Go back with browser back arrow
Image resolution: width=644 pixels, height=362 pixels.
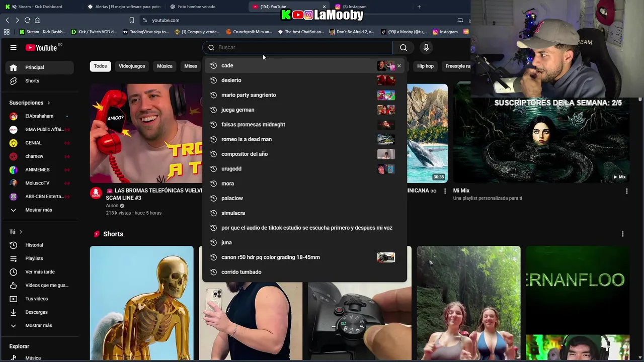[7, 20]
